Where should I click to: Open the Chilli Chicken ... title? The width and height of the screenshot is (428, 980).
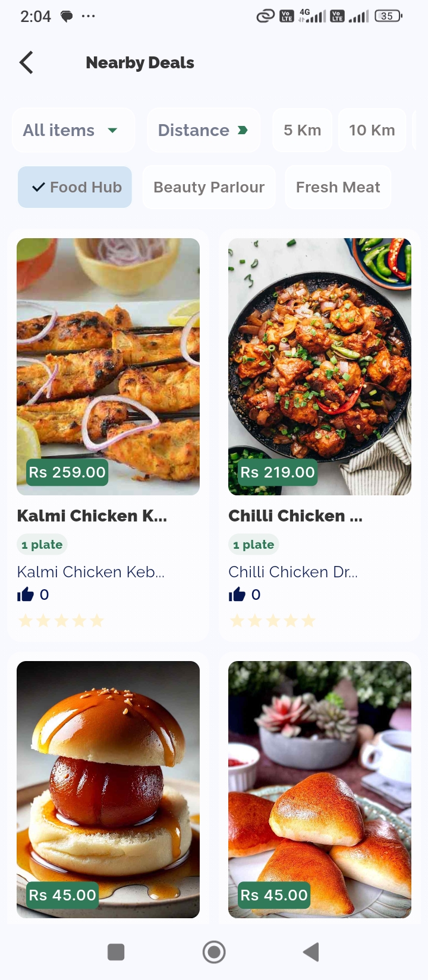(295, 516)
